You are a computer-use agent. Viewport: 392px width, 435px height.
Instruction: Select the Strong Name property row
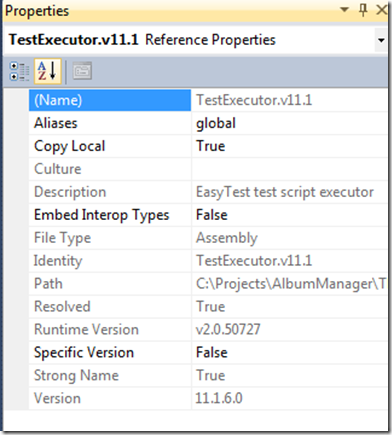pos(208,375)
